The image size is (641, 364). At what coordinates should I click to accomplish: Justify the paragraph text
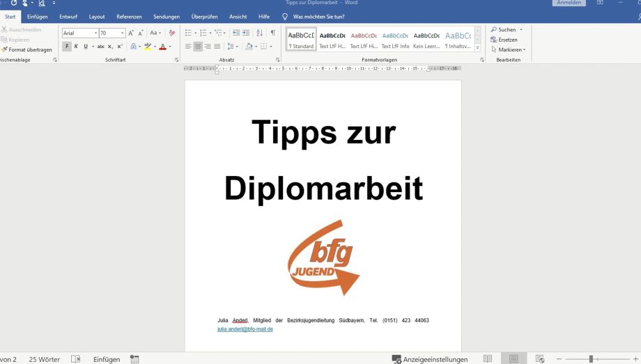[x=217, y=47]
